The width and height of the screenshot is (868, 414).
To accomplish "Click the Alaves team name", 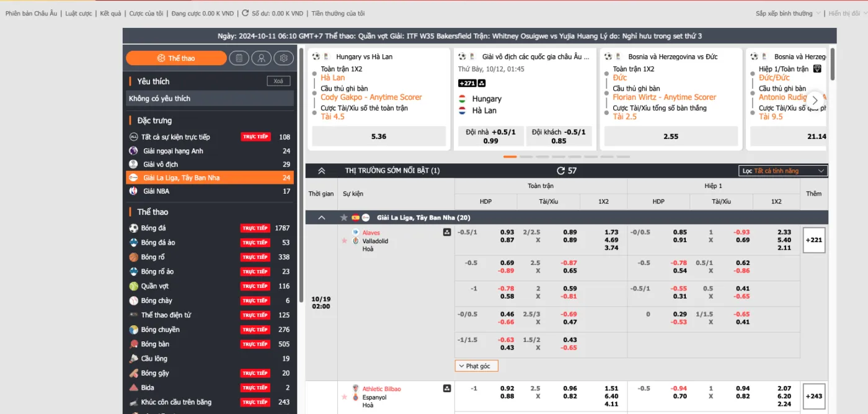I will 371,233.
